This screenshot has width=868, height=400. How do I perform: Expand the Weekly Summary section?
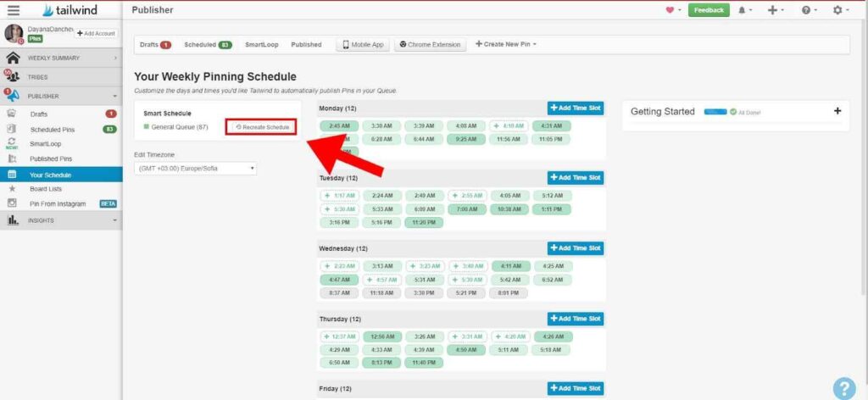(61, 58)
